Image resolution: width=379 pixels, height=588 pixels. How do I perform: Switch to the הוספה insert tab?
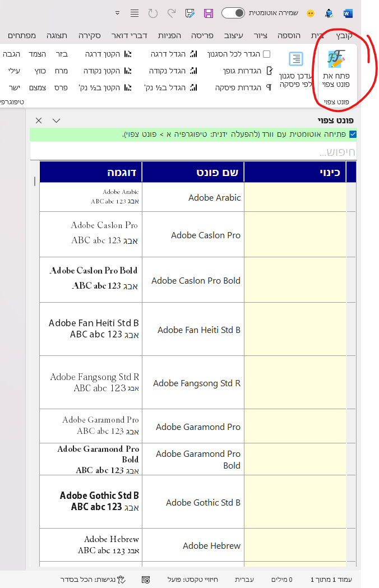tap(289, 35)
